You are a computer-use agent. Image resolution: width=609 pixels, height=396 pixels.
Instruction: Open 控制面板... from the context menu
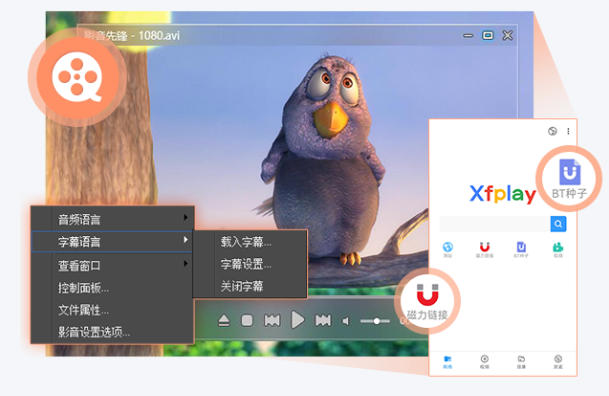pyautogui.click(x=84, y=288)
